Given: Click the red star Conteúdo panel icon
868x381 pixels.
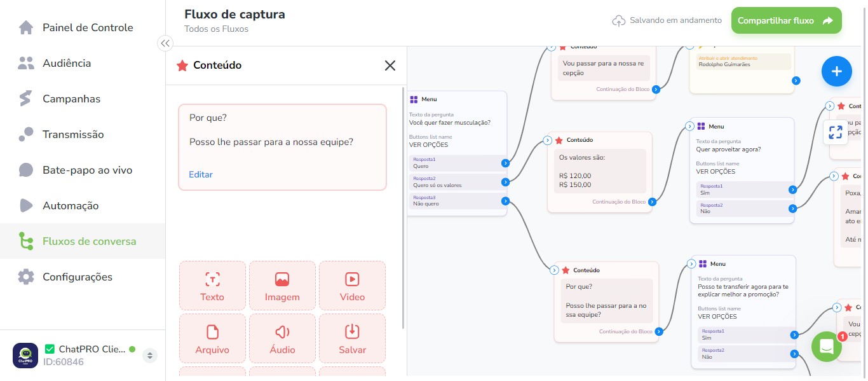Looking at the screenshot, I should tap(182, 66).
